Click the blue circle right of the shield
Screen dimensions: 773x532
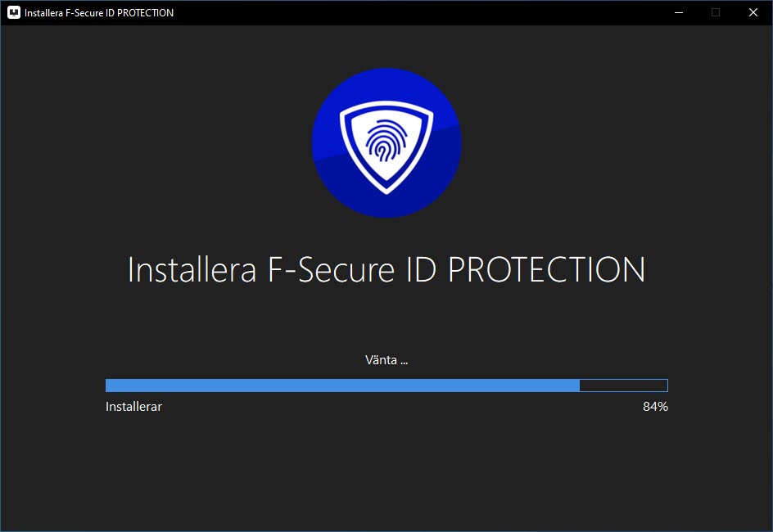(x=449, y=143)
